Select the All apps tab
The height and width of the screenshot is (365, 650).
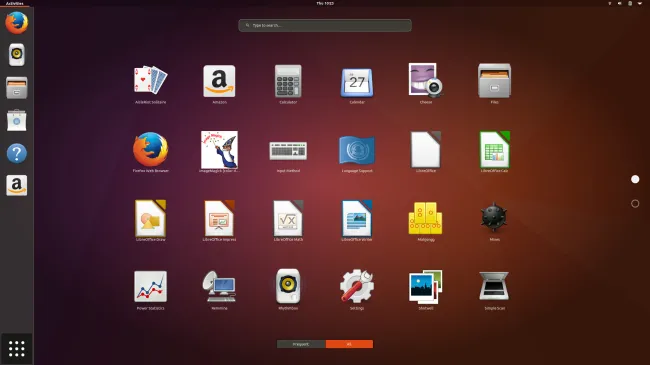point(349,344)
